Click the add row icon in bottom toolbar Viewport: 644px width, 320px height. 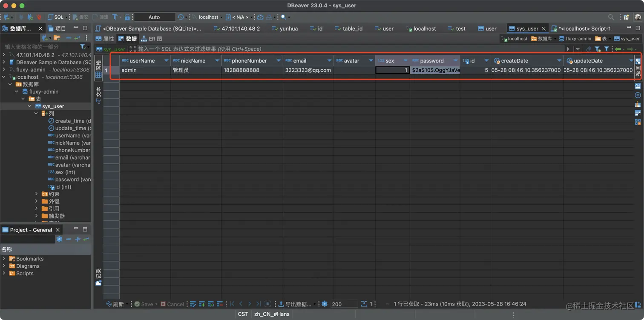coord(202,304)
